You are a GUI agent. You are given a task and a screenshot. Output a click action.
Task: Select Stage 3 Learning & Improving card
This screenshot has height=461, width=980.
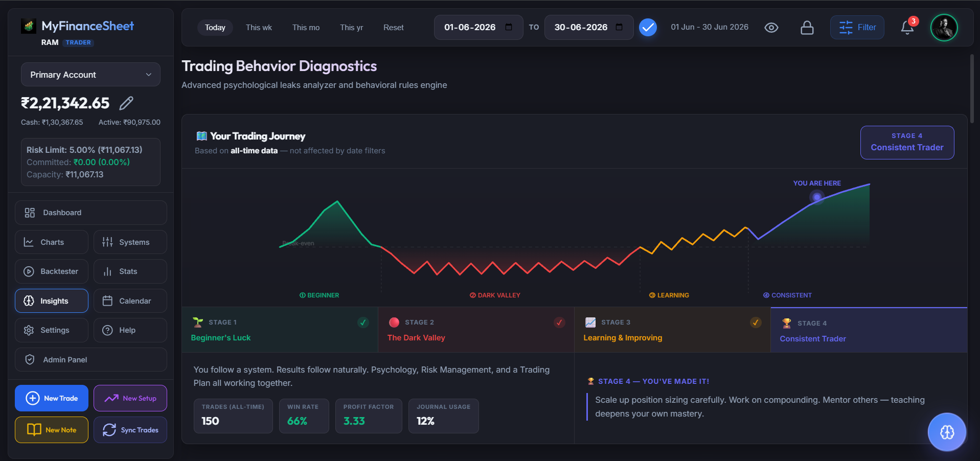tap(672, 330)
